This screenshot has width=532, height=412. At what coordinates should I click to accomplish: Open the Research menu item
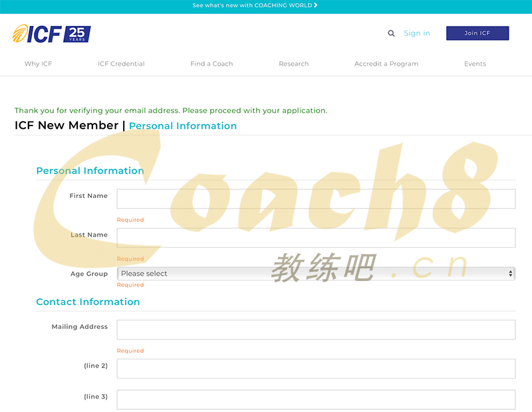coord(294,64)
